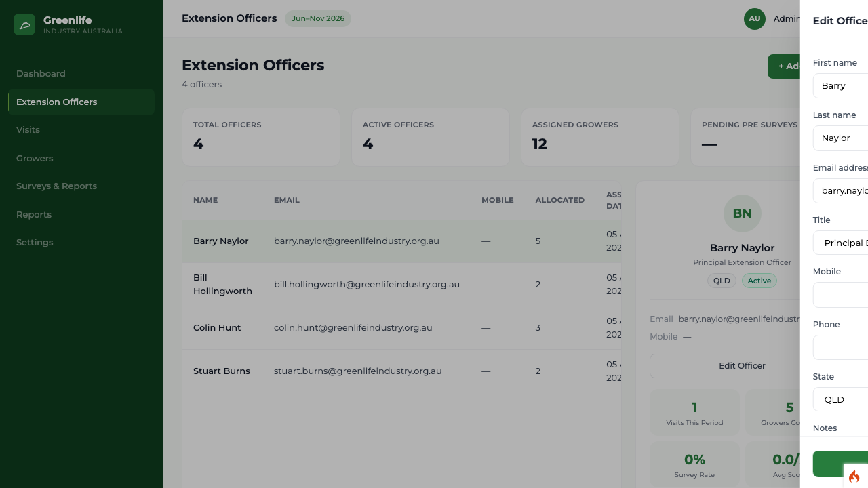Click Barry Naylor's allocated count 5
The height and width of the screenshot is (488, 868).
pos(538,241)
